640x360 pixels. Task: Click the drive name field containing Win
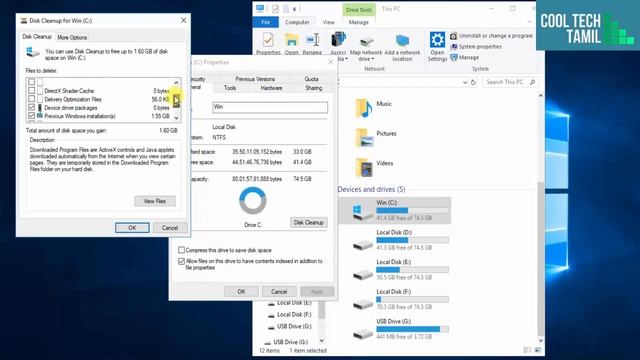tap(270, 107)
